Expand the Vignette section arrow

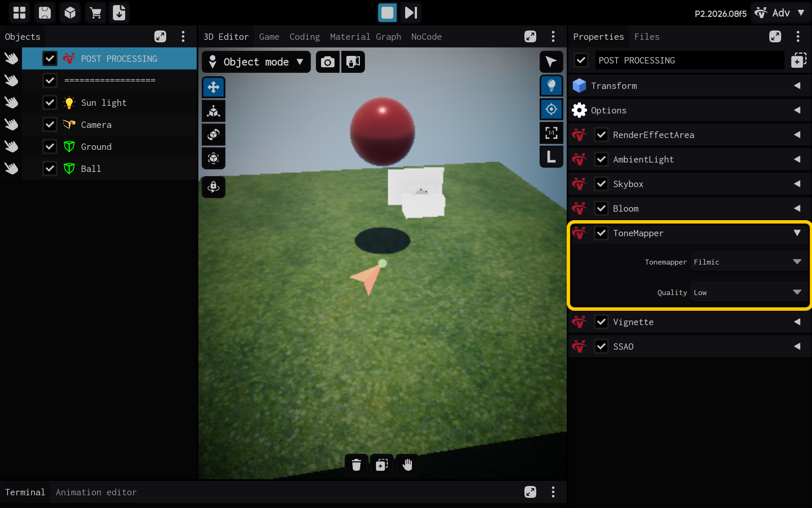pyautogui.click(x=797, y=322)
